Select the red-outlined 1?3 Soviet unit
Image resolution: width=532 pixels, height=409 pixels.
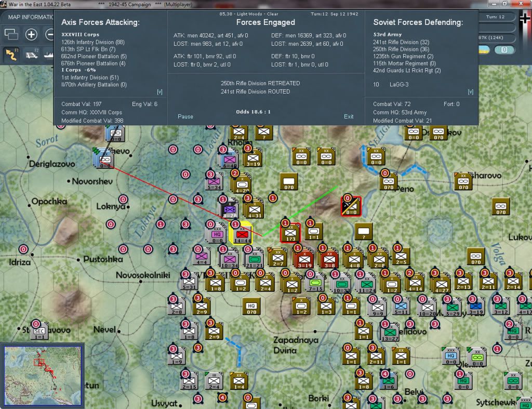(x=290, y=233)
